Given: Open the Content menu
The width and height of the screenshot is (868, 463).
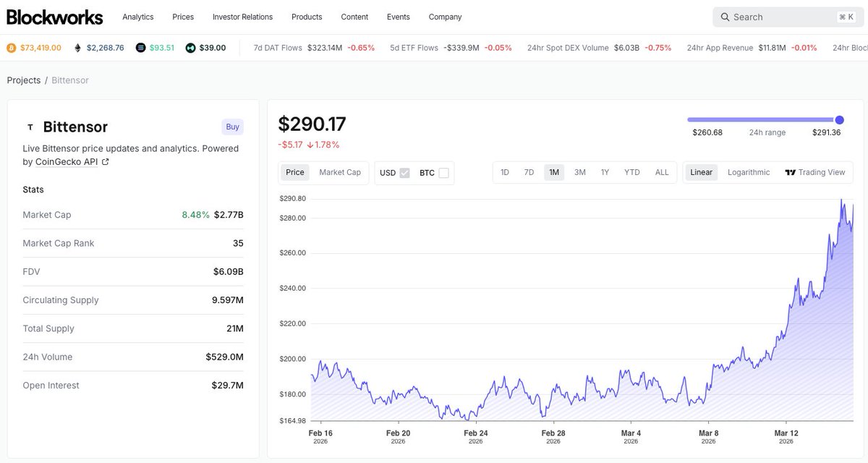Looking at the screenshot, I should pos(354,17).
